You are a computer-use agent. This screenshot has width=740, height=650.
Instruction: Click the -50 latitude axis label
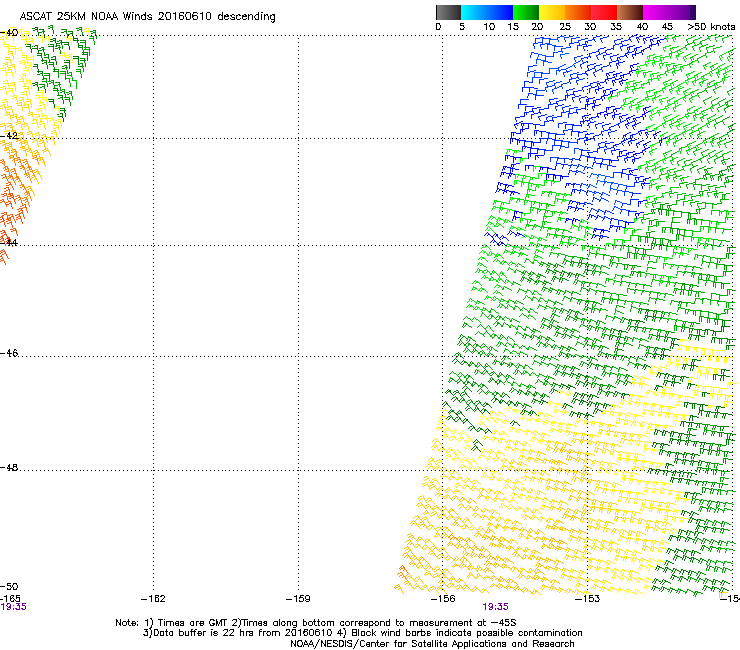(9, 587)
